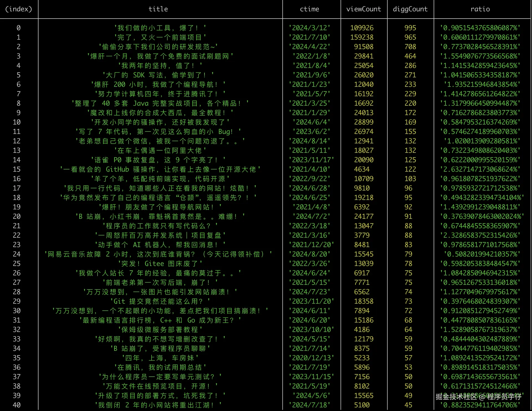The height and width of the screenshot is (411, 532).
Task: Click index number 20
Action: pyautogui.click(x=17, y=217)
